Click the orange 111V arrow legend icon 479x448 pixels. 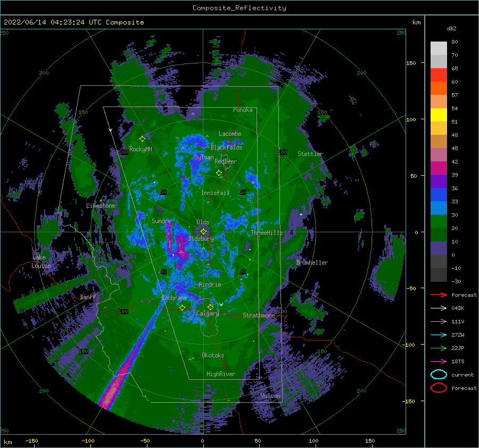pyautogui.click(x=439, y=321)
